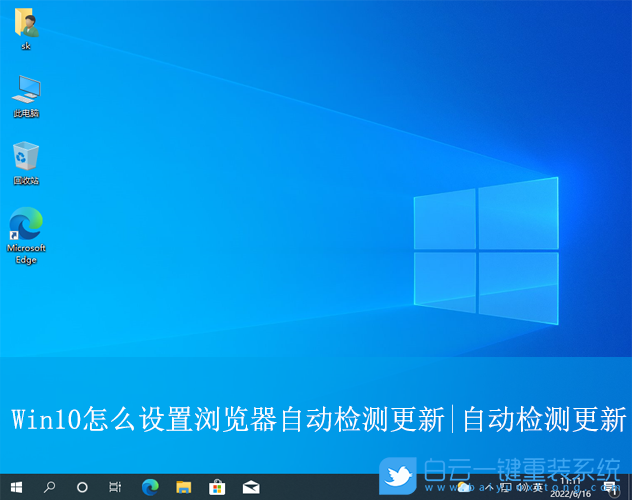Open Task View on taskbar
632x500 pixels.
coord(115,488)
